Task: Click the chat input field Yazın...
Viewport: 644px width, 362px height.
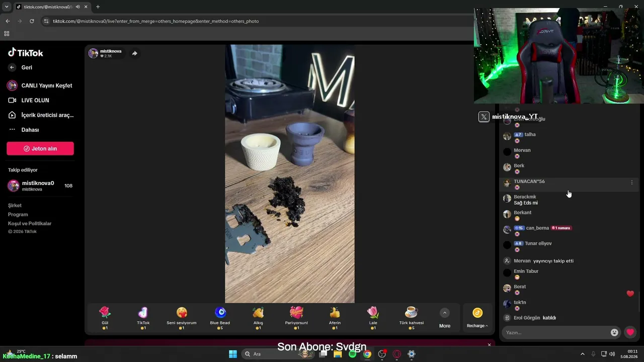Action: tap(556, 332)
